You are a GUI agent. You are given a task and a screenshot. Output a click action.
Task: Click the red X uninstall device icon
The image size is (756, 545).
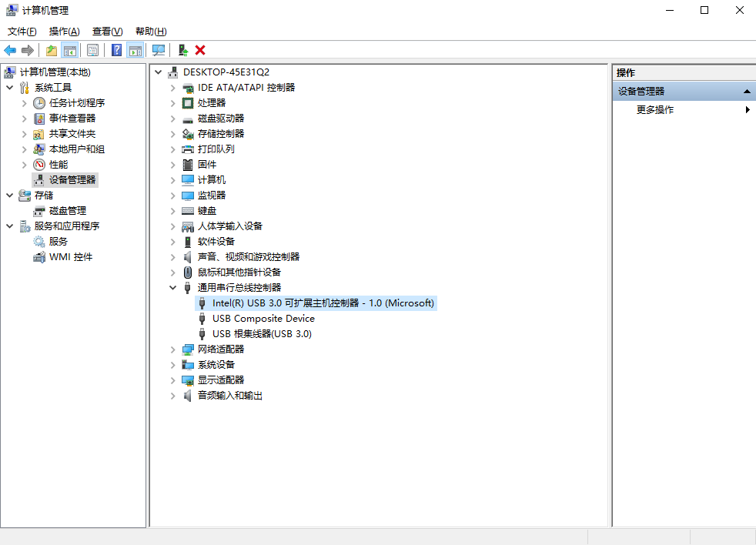200,50
